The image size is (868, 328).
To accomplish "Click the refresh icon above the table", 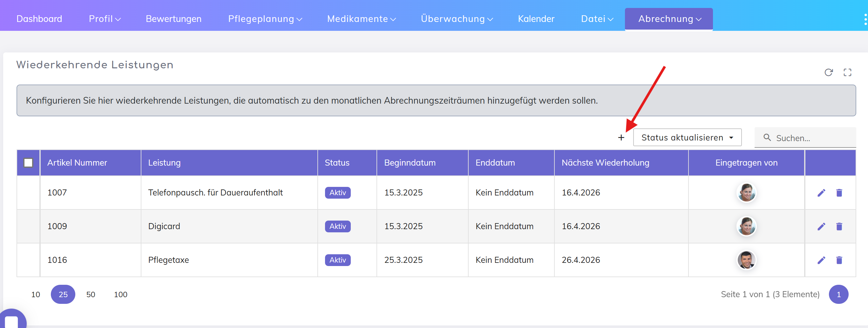I will (x=828, y=72).
